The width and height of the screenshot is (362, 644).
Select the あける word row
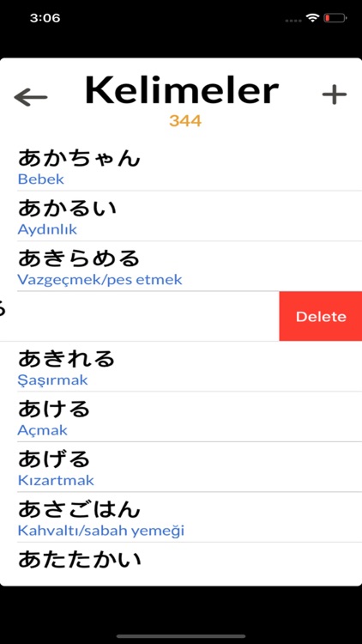coord(181,416)
